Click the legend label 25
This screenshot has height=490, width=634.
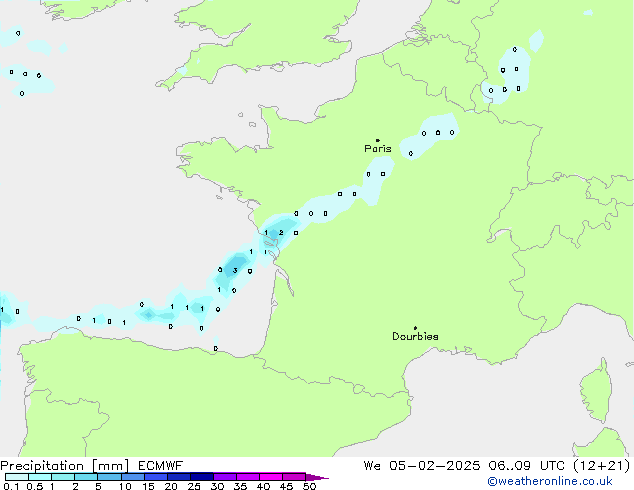click(x=194, y=486)
